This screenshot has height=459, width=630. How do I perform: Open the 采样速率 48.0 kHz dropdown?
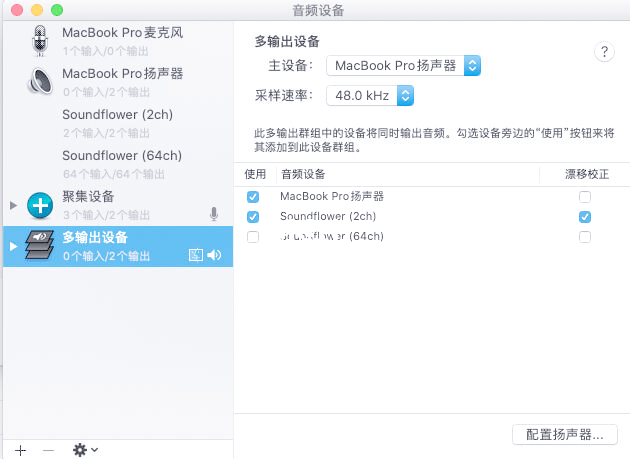370,96
